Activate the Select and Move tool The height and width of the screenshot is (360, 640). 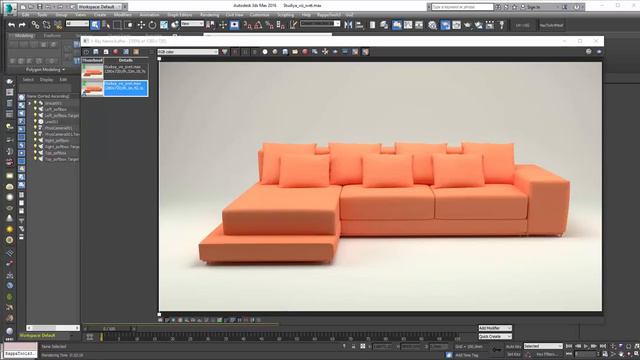141,25
